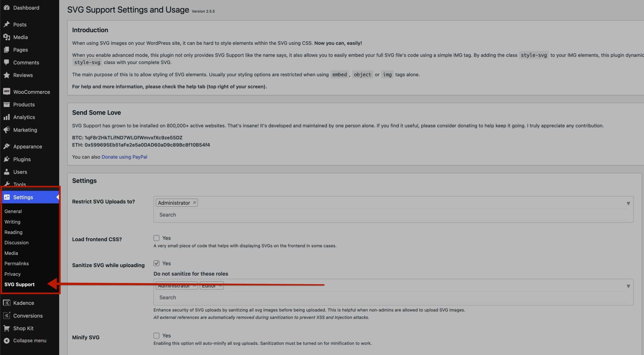Click Search field under Restrict SVG Uploads
This screenshot has width=644, height=355.
(391, 215)
